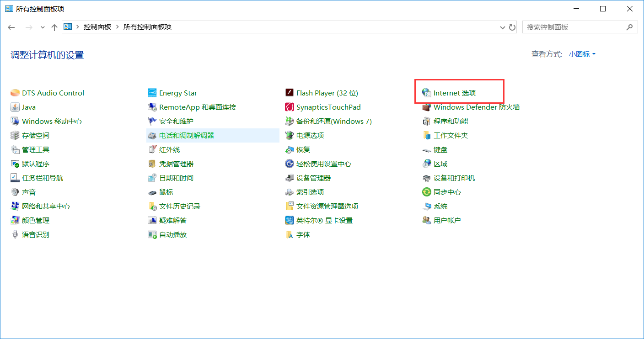The width and height of the screenshot is (644, 339).
Task: Click the 键盘 keyboard icon
Action: point(426,150)
